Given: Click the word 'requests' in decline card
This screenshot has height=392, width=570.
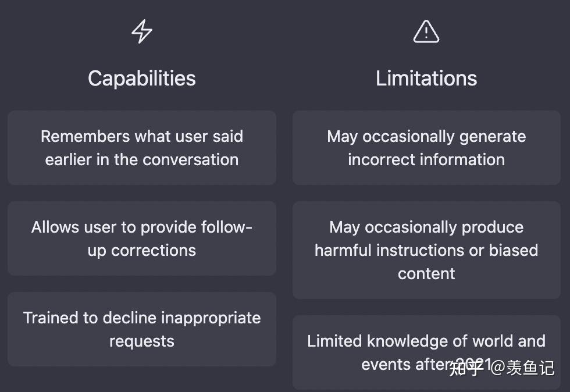Looking at the screenshot, I should [x=142, y=341].
